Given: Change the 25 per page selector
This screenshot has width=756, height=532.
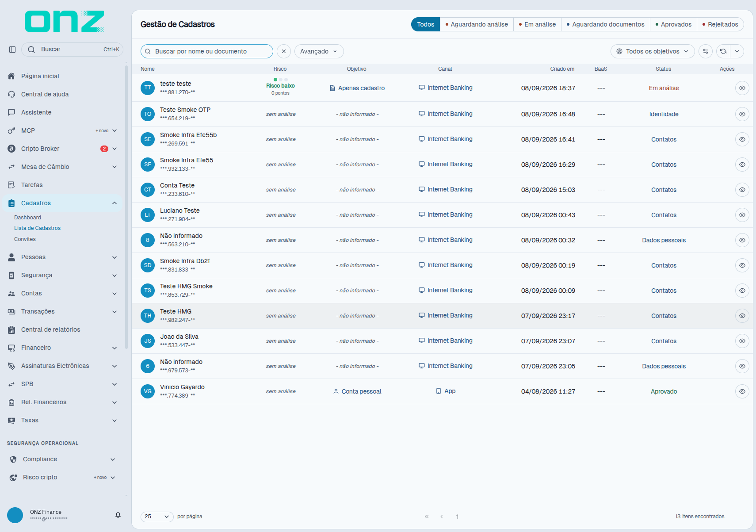Looking at the screenshot, I should click(x=157, y=517).
